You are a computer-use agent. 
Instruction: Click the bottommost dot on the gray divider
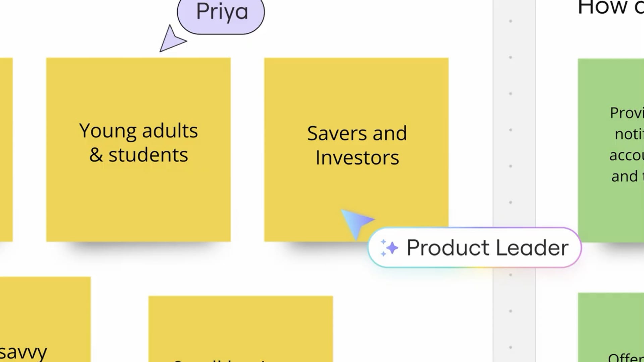511,347
